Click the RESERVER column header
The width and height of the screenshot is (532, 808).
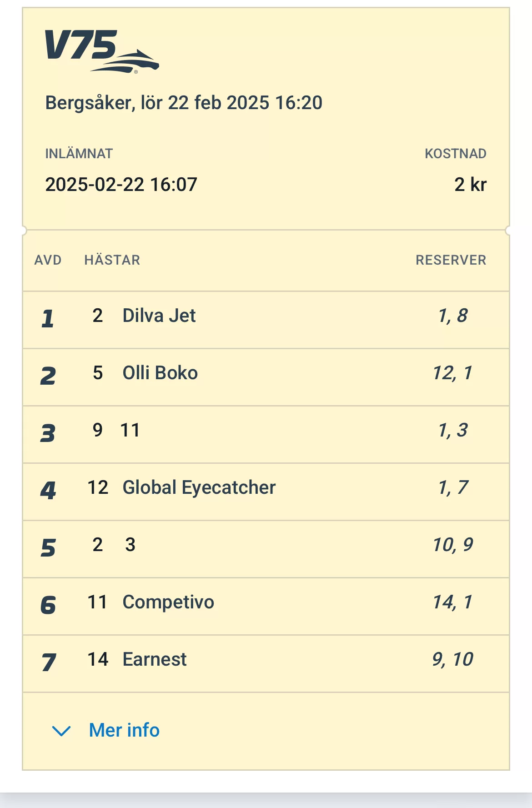451,260
